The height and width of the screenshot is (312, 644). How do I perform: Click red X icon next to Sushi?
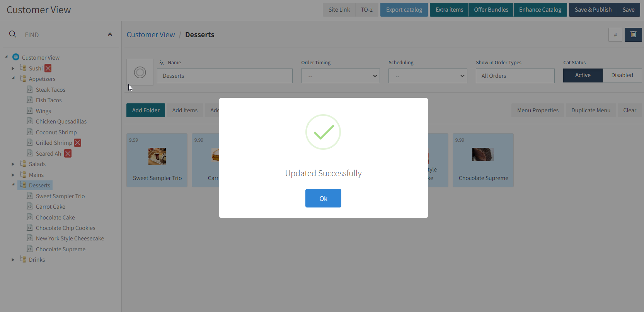[48, 69]
